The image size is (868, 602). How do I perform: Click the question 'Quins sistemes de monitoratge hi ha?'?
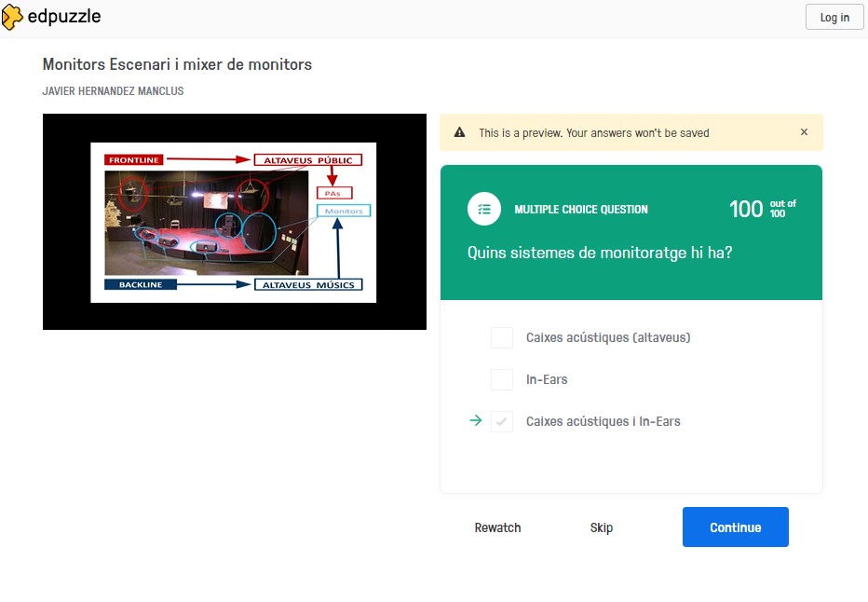[599, 253]
